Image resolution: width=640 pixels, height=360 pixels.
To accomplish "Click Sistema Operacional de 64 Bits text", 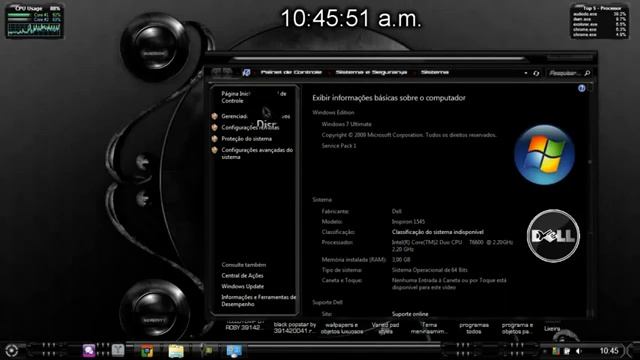I will pos(430,270).
